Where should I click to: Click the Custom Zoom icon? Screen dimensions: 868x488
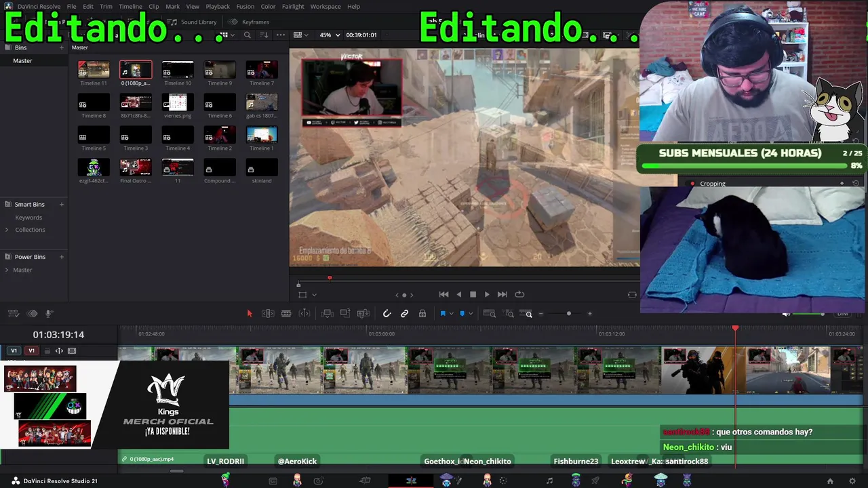coord(526,313)
